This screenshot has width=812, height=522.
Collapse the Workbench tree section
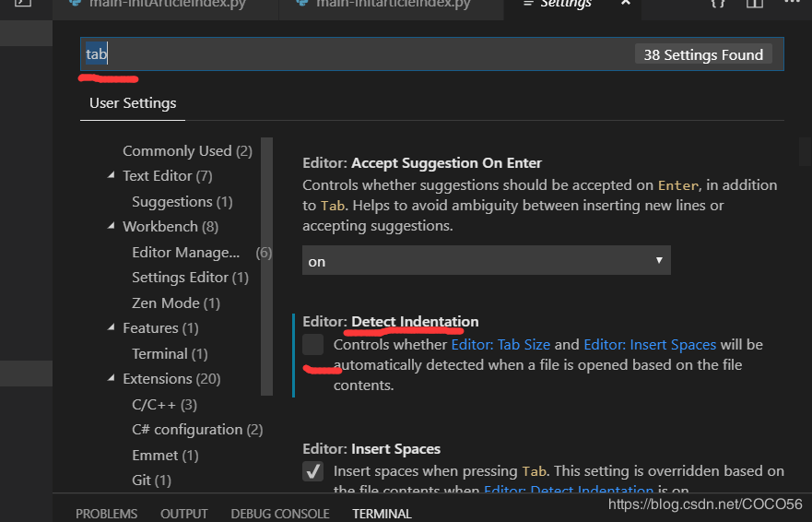tap(113, 227)
